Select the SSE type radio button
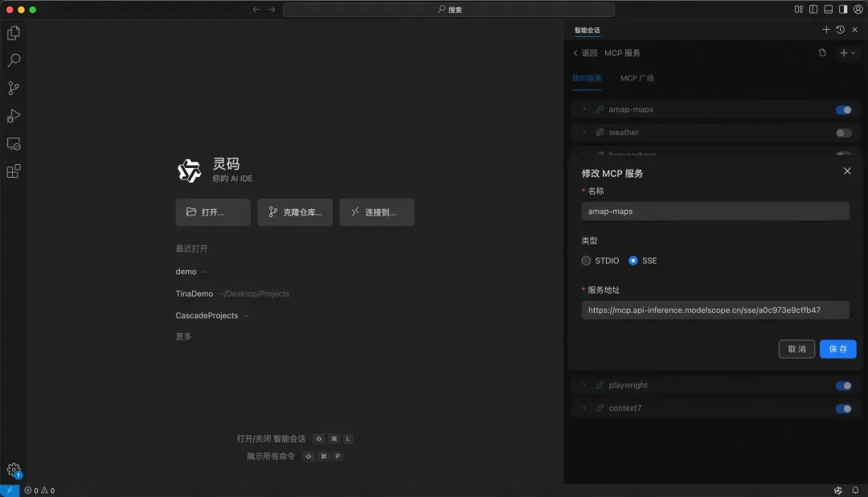868x497 pixels. coord(633,261)
